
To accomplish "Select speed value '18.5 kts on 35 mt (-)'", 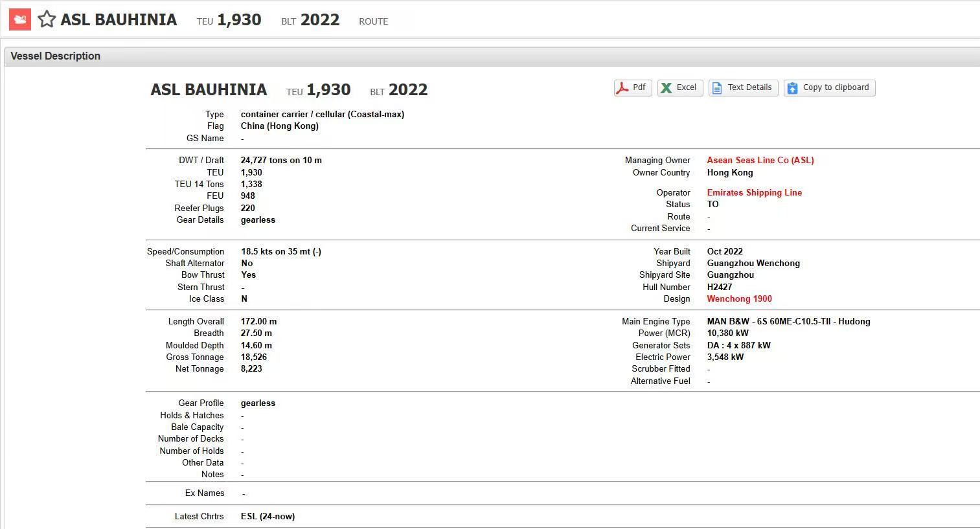I will [281, 252].
